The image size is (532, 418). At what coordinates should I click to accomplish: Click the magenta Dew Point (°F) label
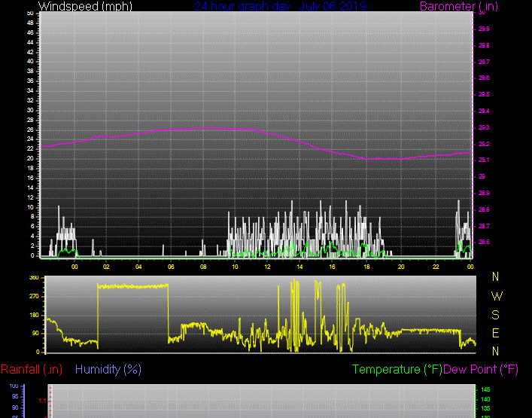pos(481,369)
